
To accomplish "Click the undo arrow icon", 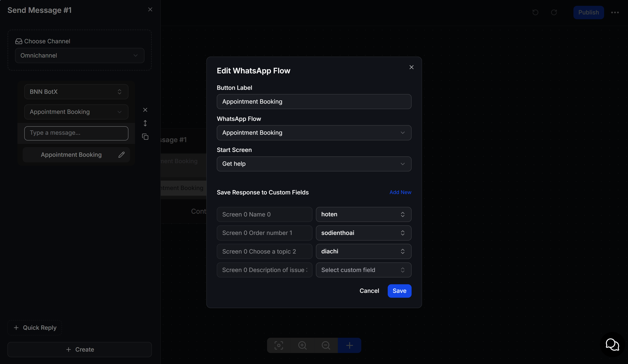I will [535, 12].
